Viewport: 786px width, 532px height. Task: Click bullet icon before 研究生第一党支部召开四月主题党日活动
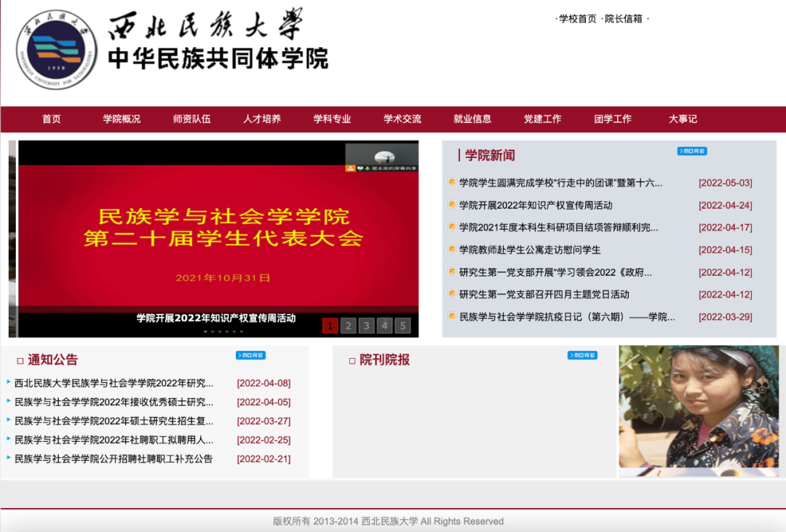pyautogui.click(x=452, y=293)
